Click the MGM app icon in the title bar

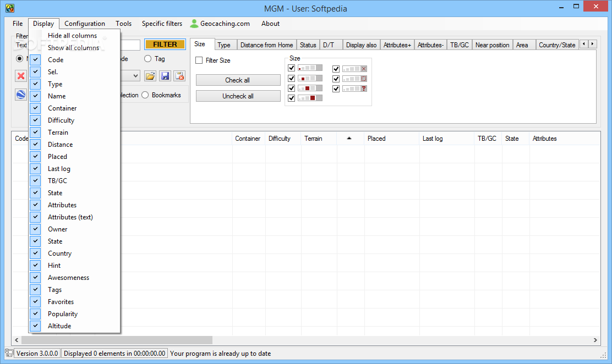10,8
